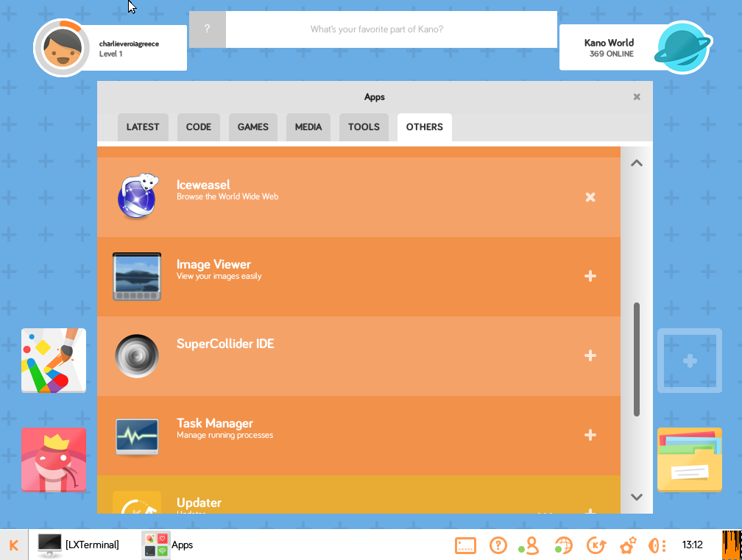Click the scroll down arrow in Apps
This screenshot has height=560, width=742.
point(637,497)
